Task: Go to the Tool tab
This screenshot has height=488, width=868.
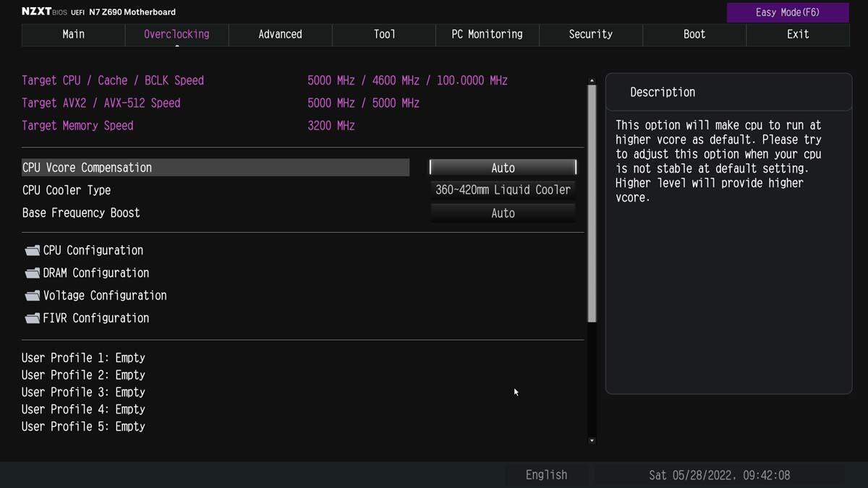Action: tap(384, 34)
